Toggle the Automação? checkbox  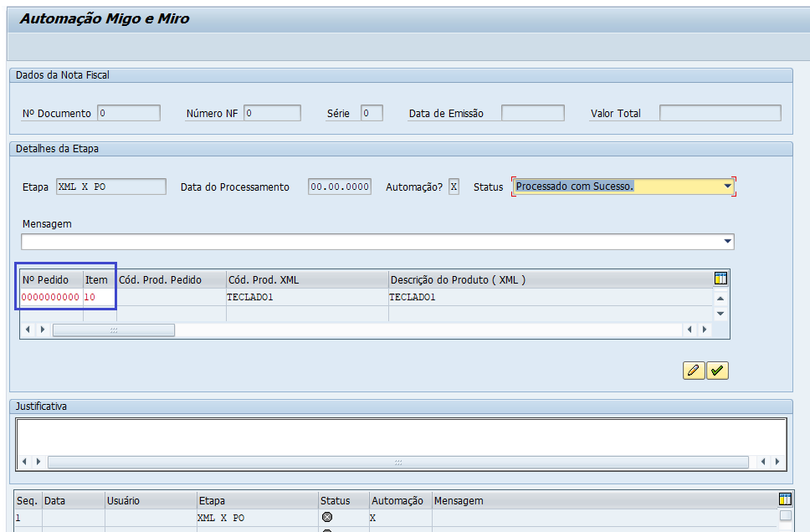[454, 187]
